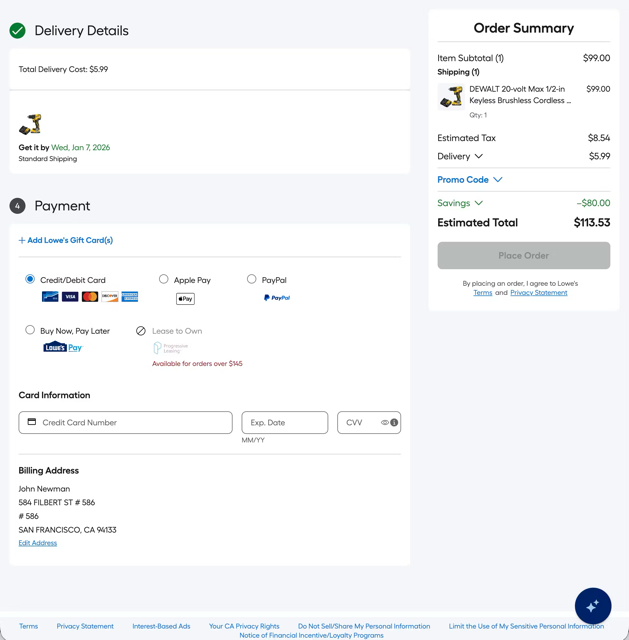Click the Progressive Leasing logo

click(x=171, y=348)
